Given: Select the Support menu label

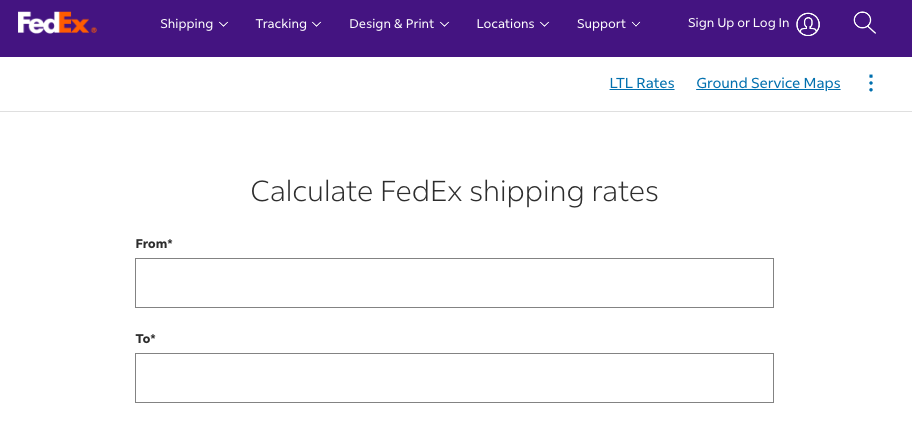Looking at the screenshot, I should (x=601, y=24).
